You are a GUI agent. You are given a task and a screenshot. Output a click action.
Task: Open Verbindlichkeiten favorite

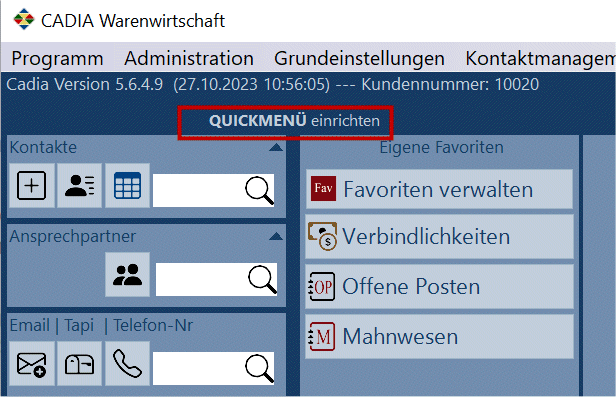pos(439,236)
